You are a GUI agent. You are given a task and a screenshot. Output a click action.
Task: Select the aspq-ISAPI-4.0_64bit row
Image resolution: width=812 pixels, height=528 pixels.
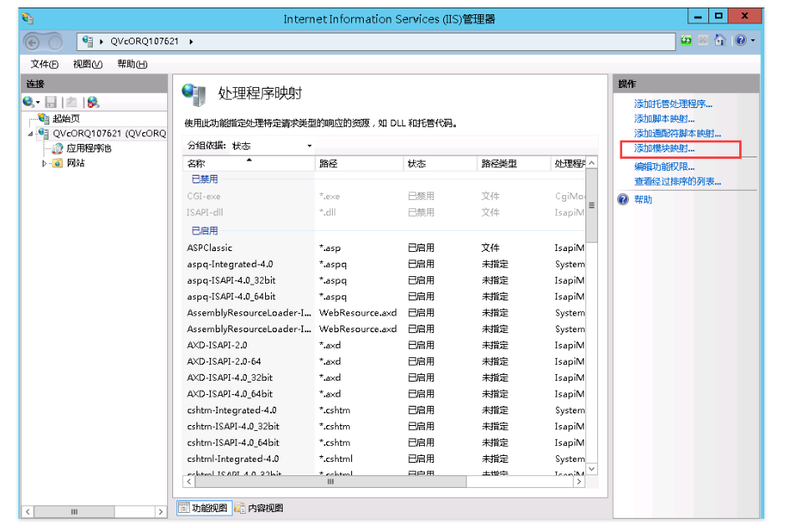pyautogui.click(x=384, y=297)
